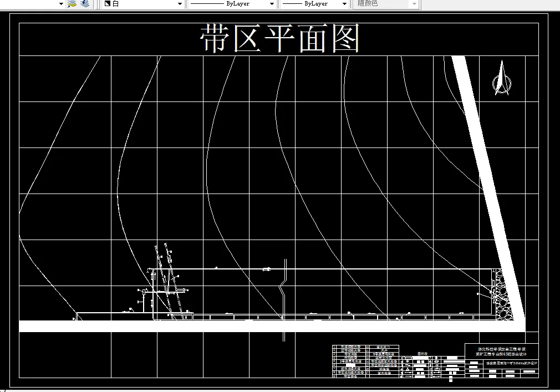Open the Linetype ByLayer dropdown
This screenshot has height=392, width=560.
pyautogui.click(x=272, y=3)
